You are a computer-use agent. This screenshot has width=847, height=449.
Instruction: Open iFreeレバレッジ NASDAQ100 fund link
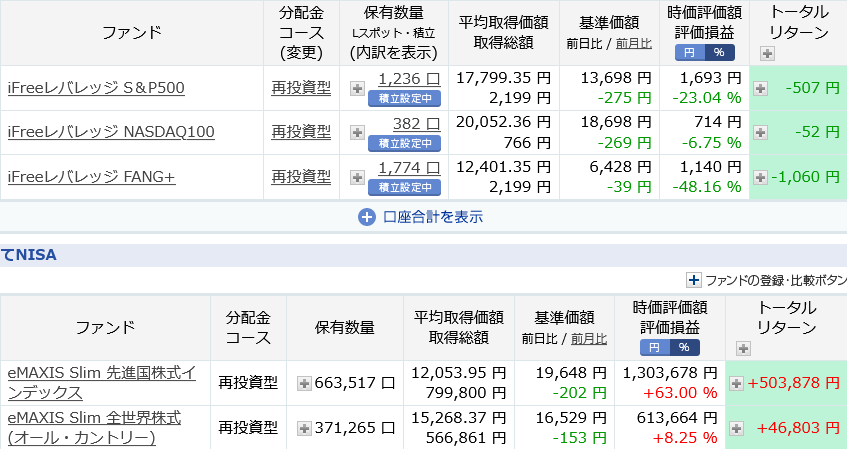111,132
